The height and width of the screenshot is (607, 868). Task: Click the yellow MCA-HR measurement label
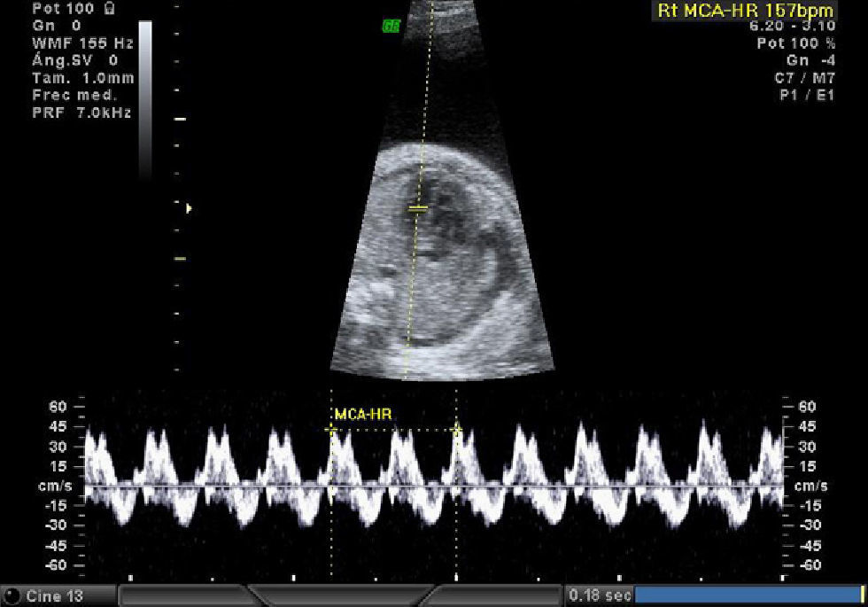[363, 414]
